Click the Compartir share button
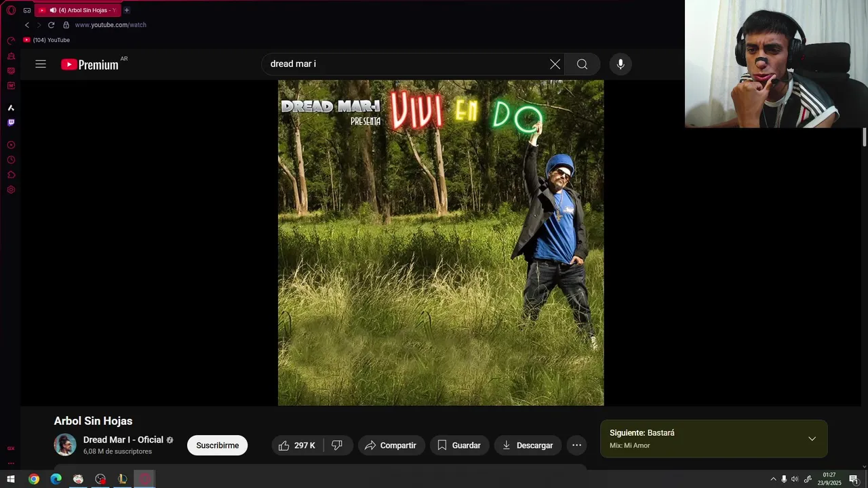 click(x=391, y=445)
